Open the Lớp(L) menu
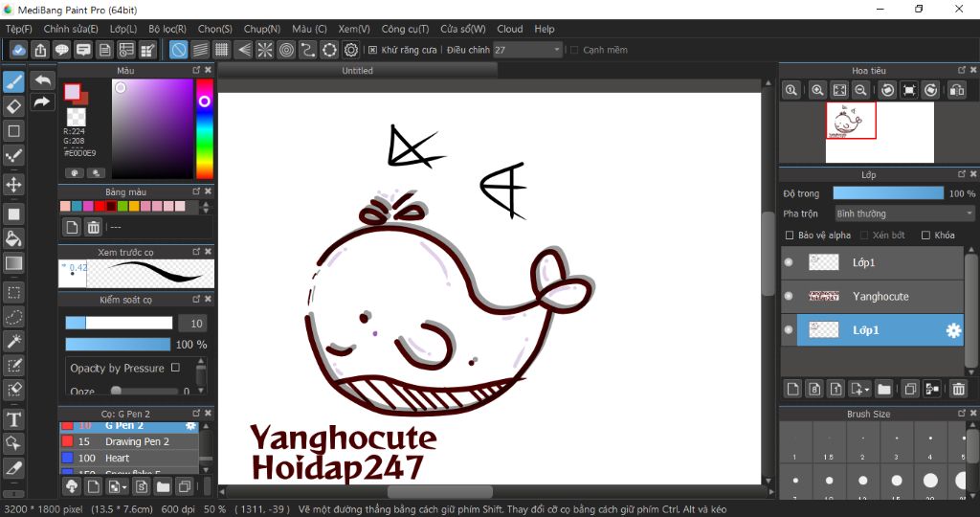Image resolution: width=980 pixels, height=517 pixels. (x=123, y=29)
